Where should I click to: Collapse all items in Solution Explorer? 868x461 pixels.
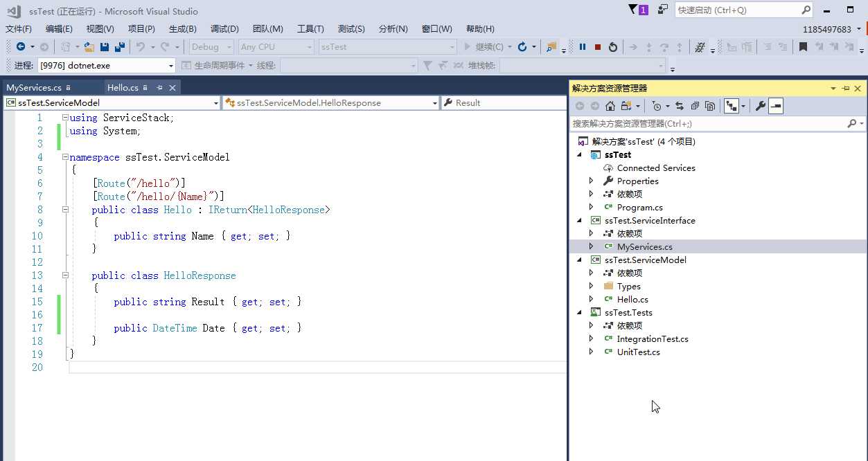694,106
